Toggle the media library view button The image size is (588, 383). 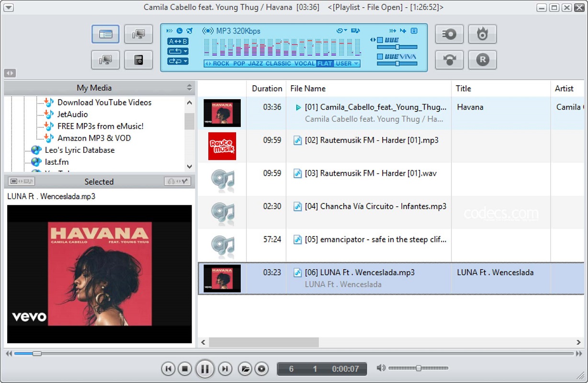(105, 34)
